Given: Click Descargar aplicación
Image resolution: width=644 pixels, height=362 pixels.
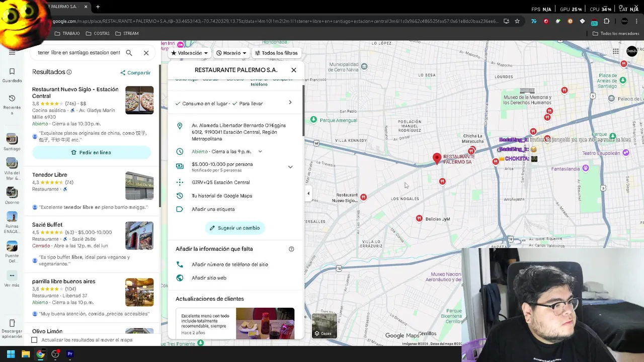Looking at the screenshot, I should click(12, 329).
